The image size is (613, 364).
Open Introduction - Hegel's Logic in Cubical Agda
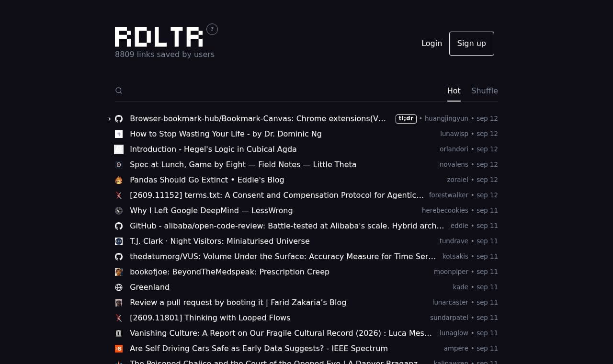pos(213,149)
